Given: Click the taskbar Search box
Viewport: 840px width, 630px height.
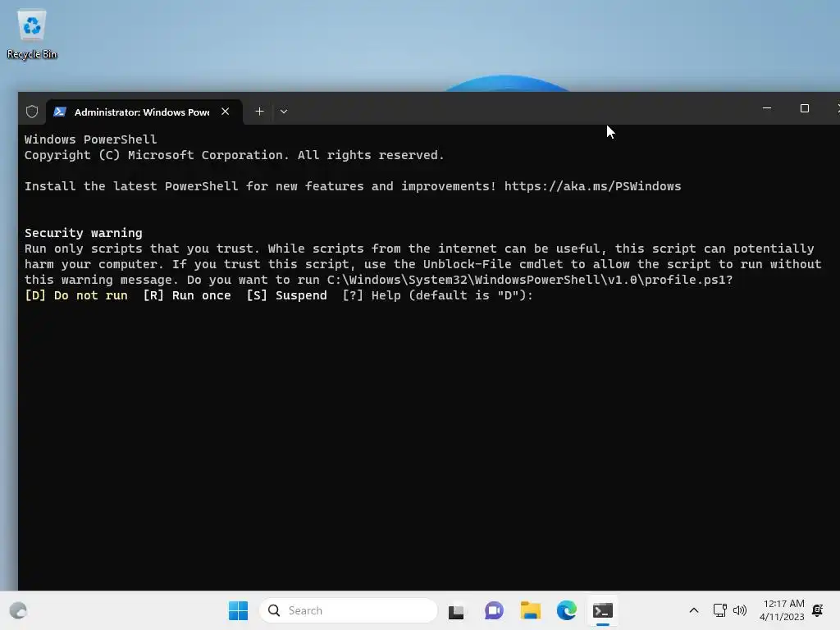Looking at the screenshot, I should click(x=349, y=610).
